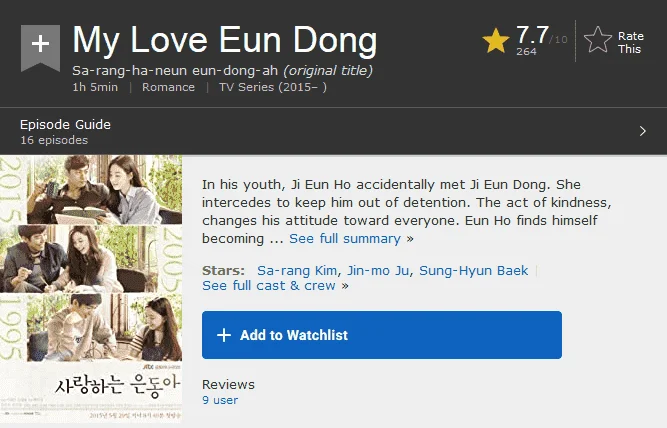The height and width of the screenshot is (428, 667).
Task: Click the Rate This label
Action: point(630,43)
